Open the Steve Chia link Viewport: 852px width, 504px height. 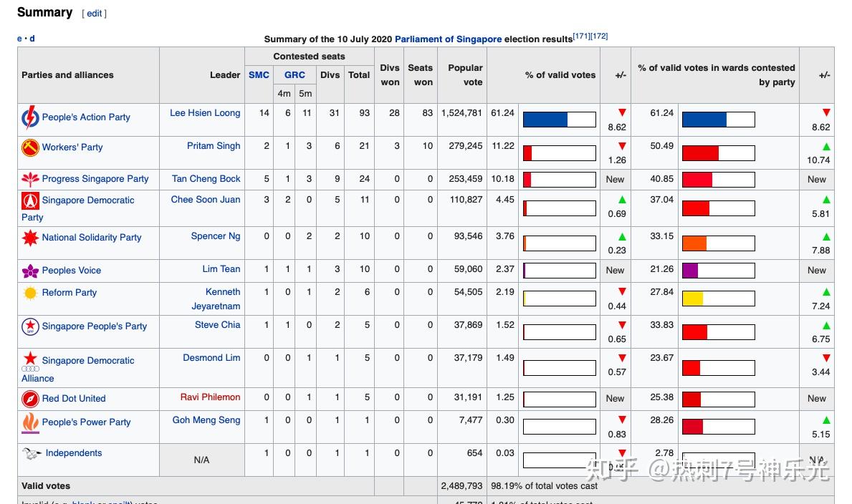pyautogui.click(x=217, y=325)
